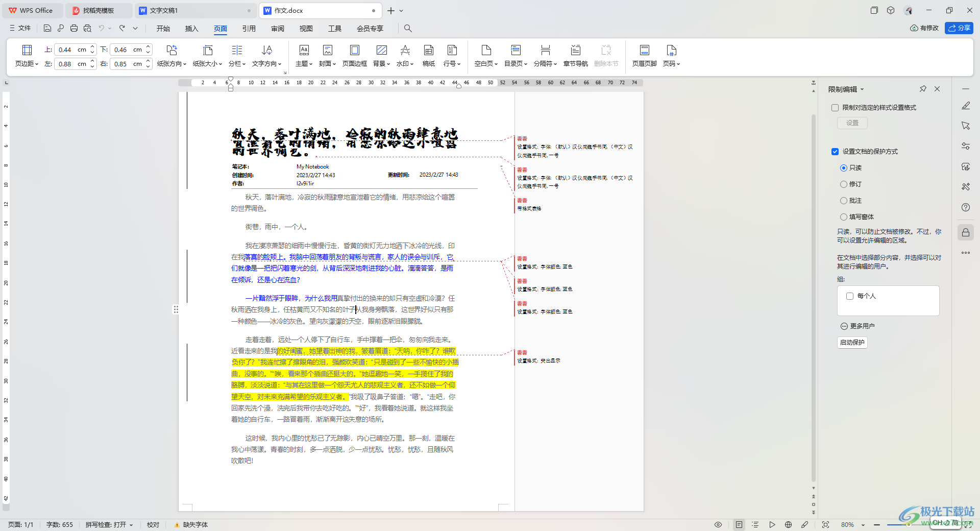Click the 启动保护 button
Image resolution: width=980 pixels, height=531 pixels.
click(852, 343)
